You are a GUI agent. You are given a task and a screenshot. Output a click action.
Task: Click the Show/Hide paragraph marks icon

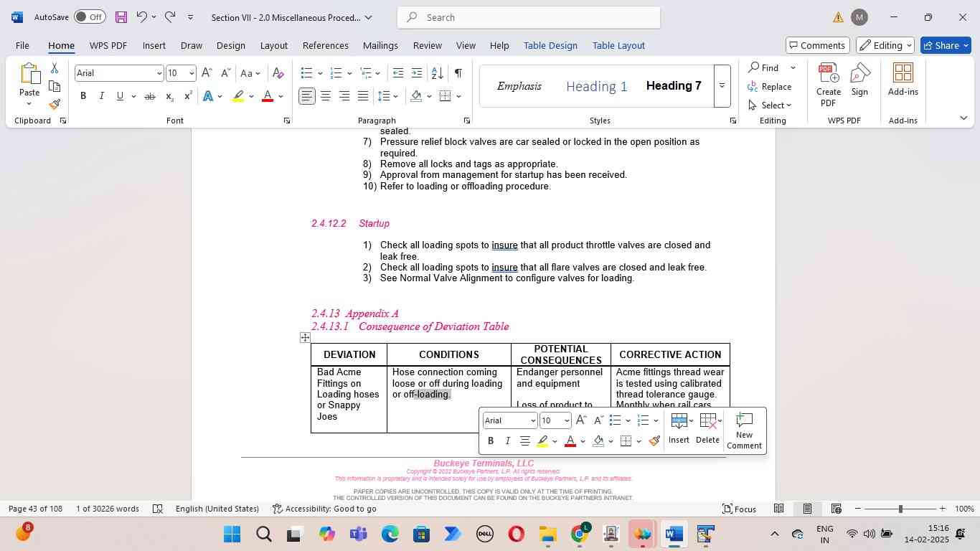coord(458,73)
